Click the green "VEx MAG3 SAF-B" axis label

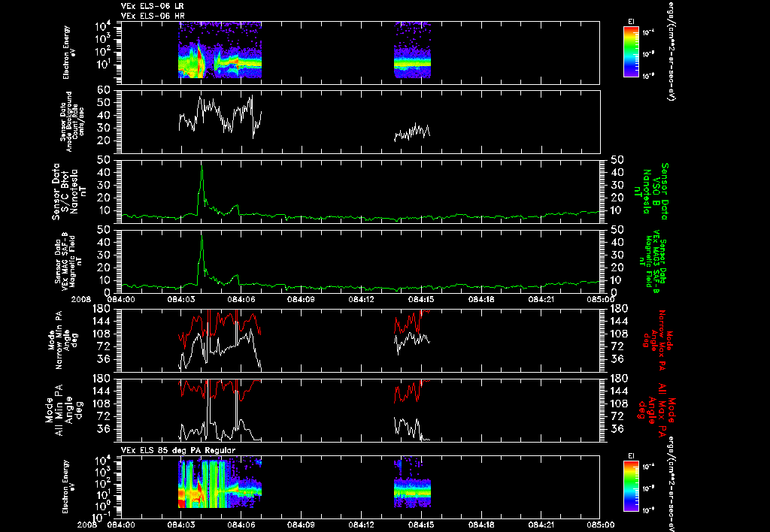point(655,261)
